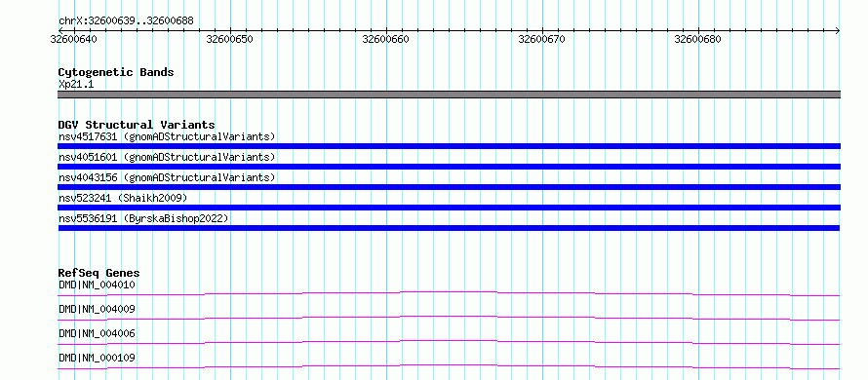The height and width of the screenshot is (380, 868).
Task: Click the 32600680 ruler coordinate
Action: tap(698, 39)
